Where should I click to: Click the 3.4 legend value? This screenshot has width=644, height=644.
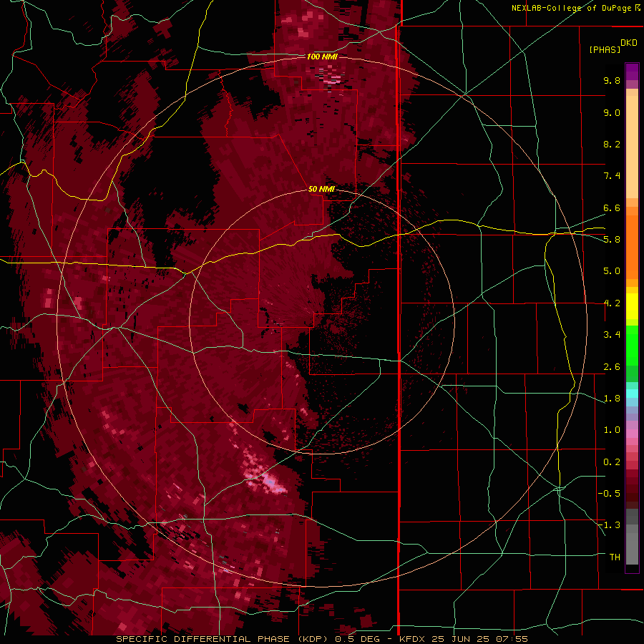pos(612,335)
